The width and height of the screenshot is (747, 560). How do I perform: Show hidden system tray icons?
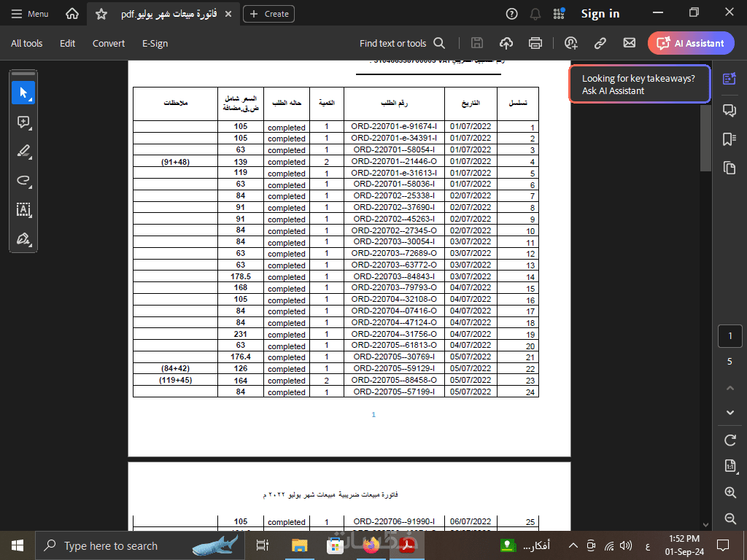coord(573,545)
